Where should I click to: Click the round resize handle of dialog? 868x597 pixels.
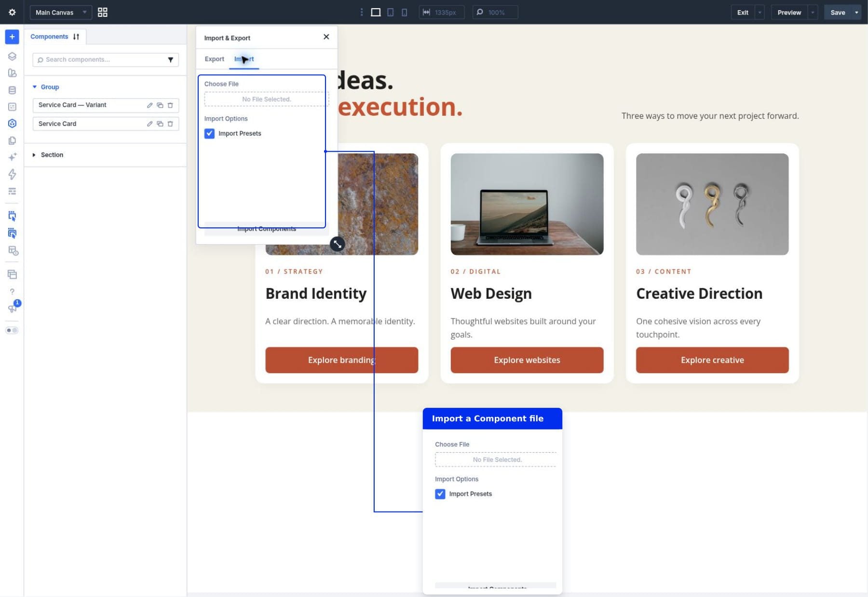click(x=337, y=244)
